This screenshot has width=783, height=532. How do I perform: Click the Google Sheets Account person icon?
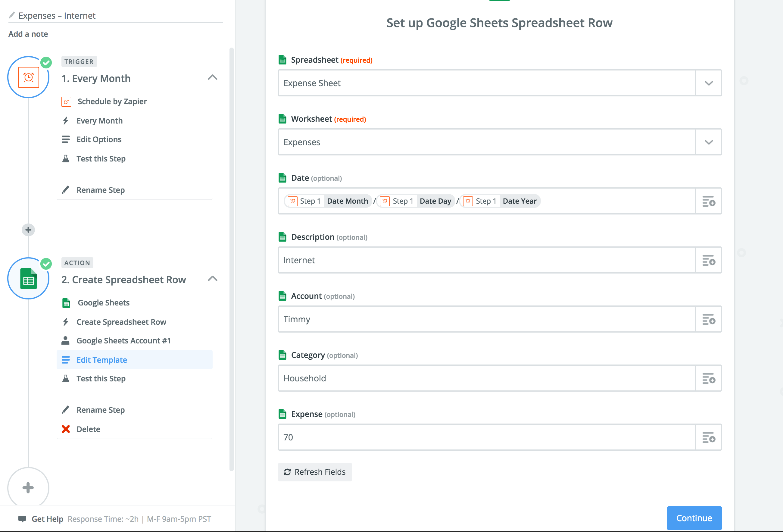click(66, 340)
